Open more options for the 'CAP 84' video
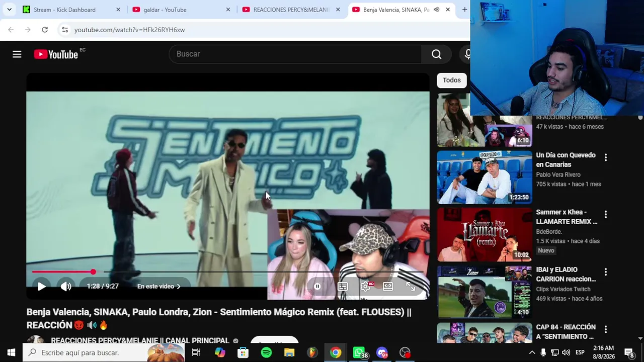 606,329
